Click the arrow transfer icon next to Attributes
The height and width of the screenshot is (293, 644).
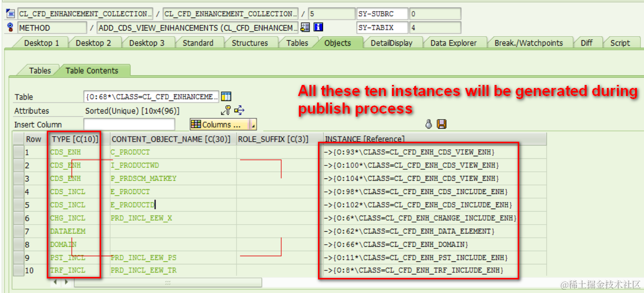[x=239, y=110]
